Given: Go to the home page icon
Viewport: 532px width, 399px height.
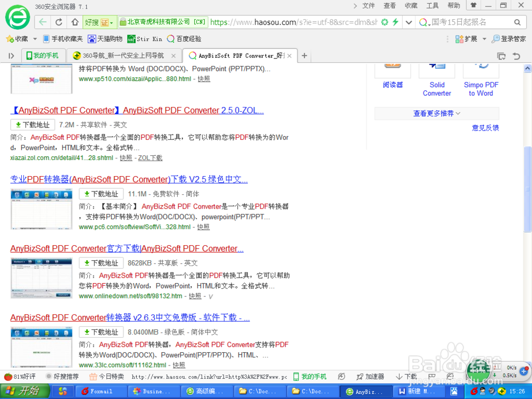Looking at the screenshot, I should click(75, 22).
